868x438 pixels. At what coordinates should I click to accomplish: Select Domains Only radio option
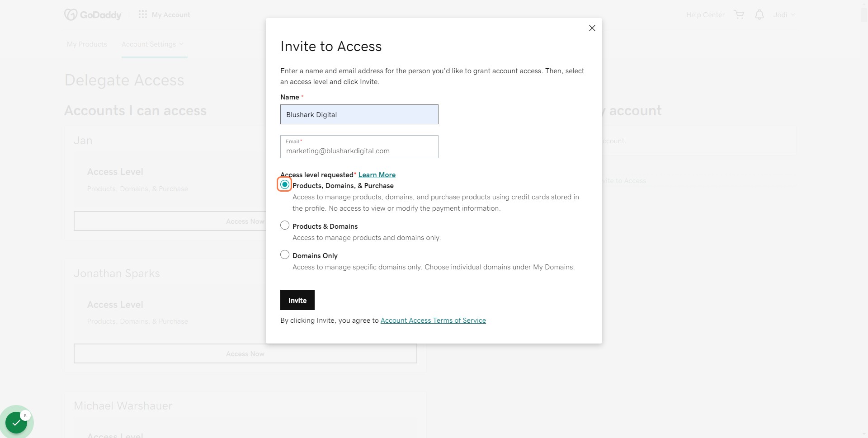285,254
